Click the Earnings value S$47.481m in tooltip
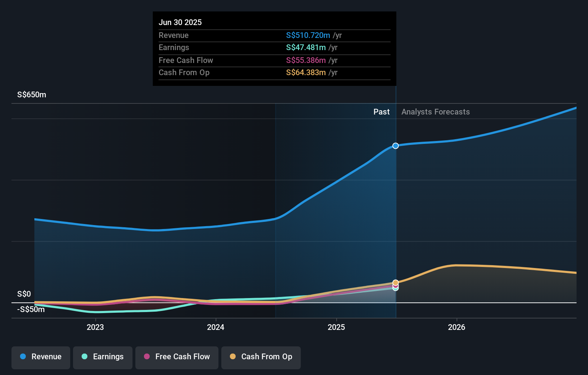588x375 pixels. [x=306, y=48]
